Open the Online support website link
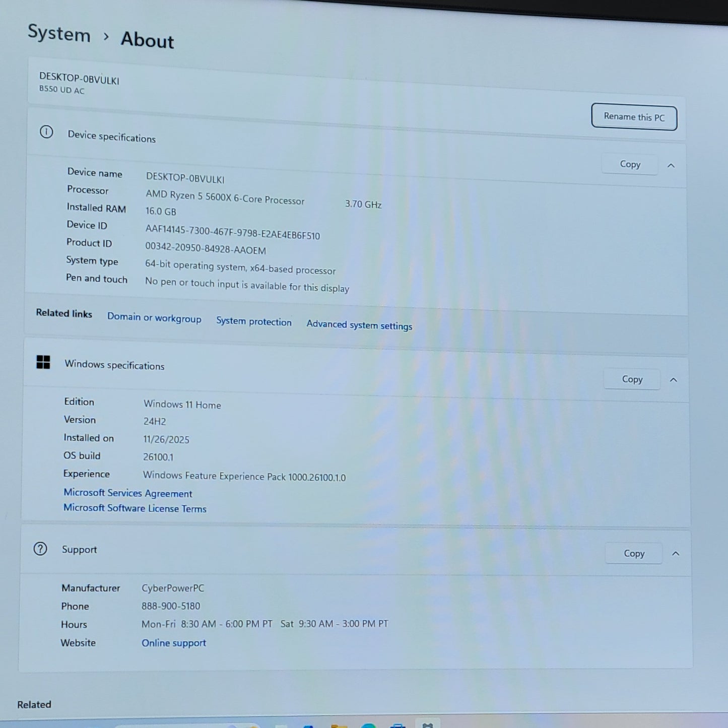728x728 pixels. [174, 643]
